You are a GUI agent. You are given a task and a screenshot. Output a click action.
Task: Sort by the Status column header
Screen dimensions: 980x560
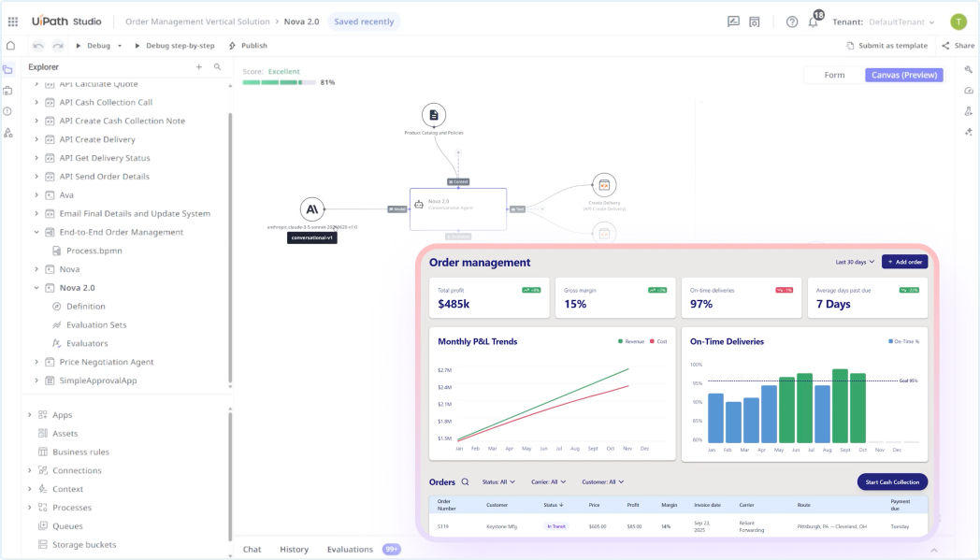[x=554, y=505]
